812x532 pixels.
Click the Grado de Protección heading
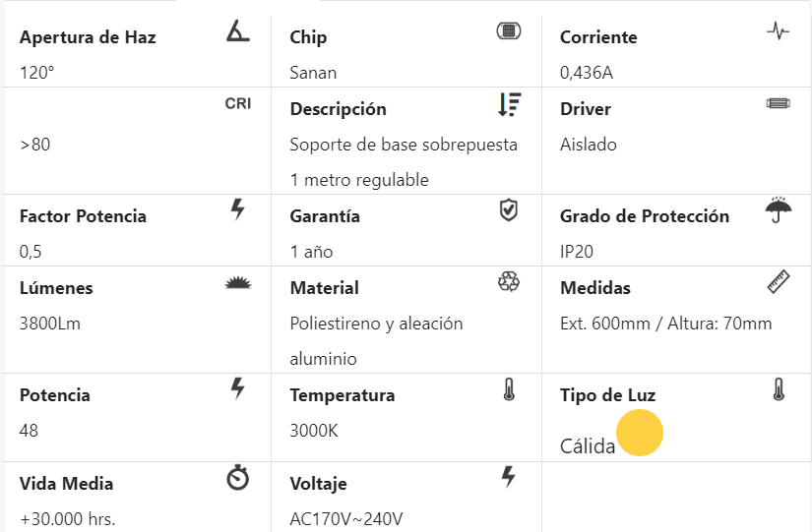click(645, 216)
